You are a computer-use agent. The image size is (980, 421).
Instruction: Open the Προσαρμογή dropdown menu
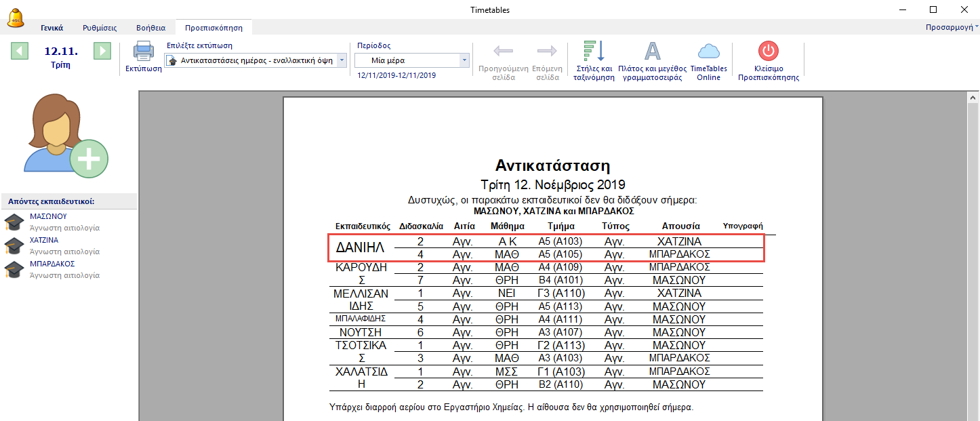click(x=952, y=28)
